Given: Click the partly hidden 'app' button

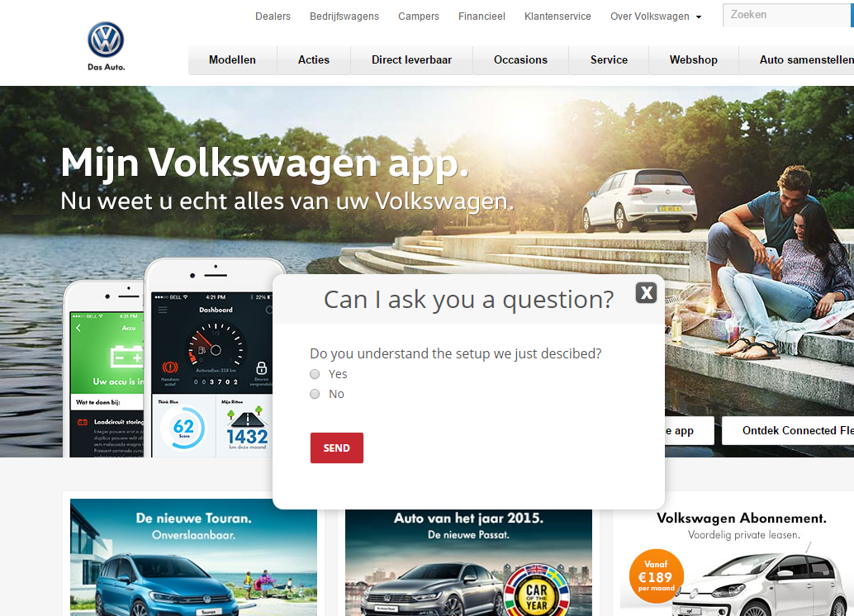Looking at the screenshot, I should pos(689,431).
